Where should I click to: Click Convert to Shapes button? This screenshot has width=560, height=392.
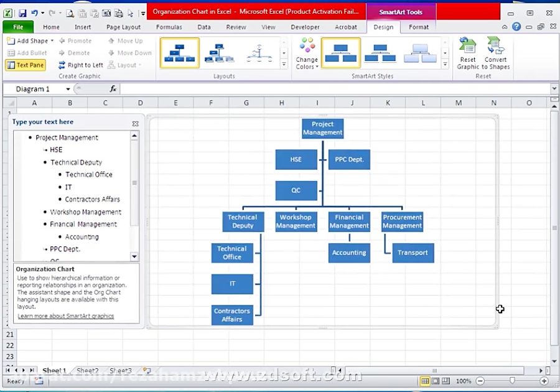pos(495,54)
